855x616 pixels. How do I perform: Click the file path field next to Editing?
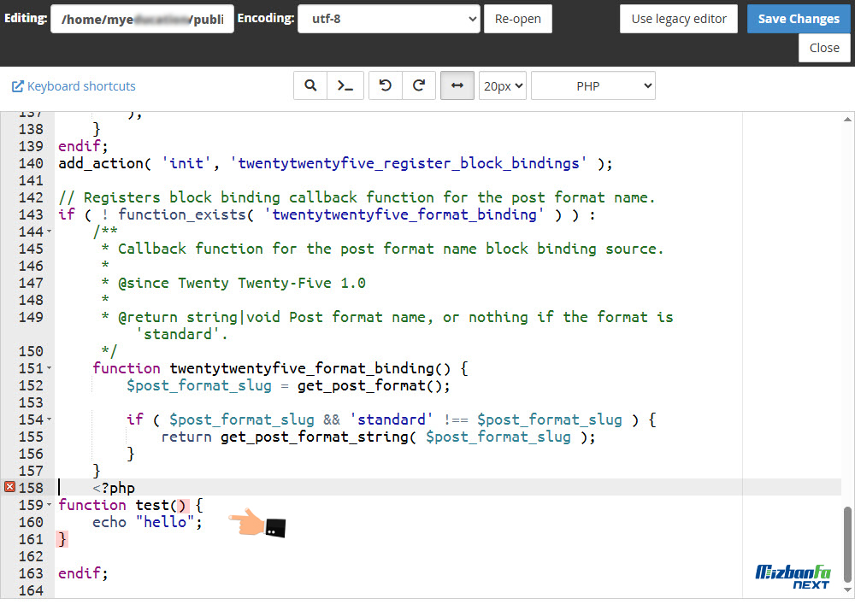[x=142, y=17]
